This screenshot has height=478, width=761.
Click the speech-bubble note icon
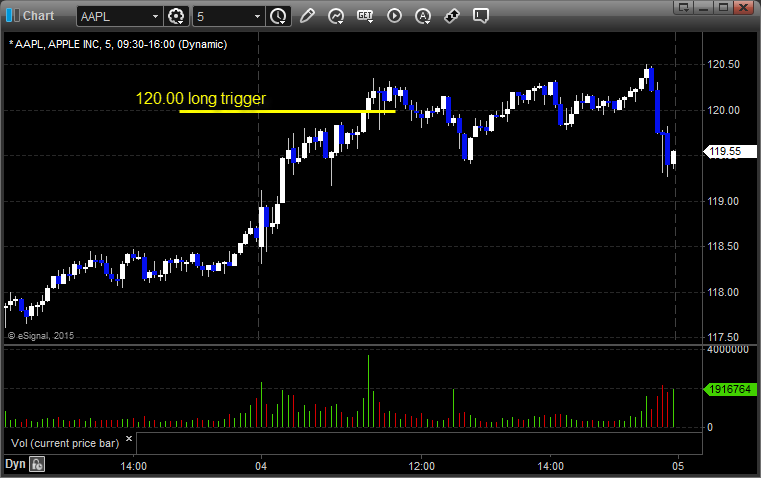[480, 16]
